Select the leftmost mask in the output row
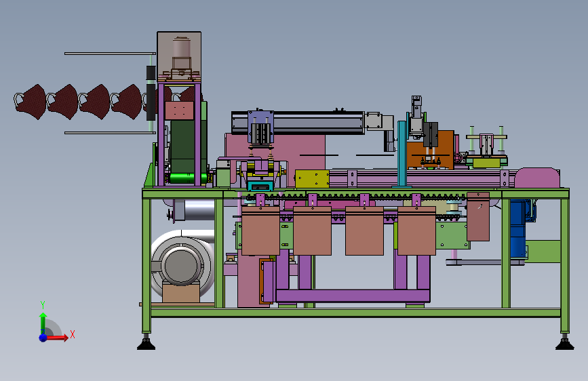Screen dimensions: 588x381 30,102
